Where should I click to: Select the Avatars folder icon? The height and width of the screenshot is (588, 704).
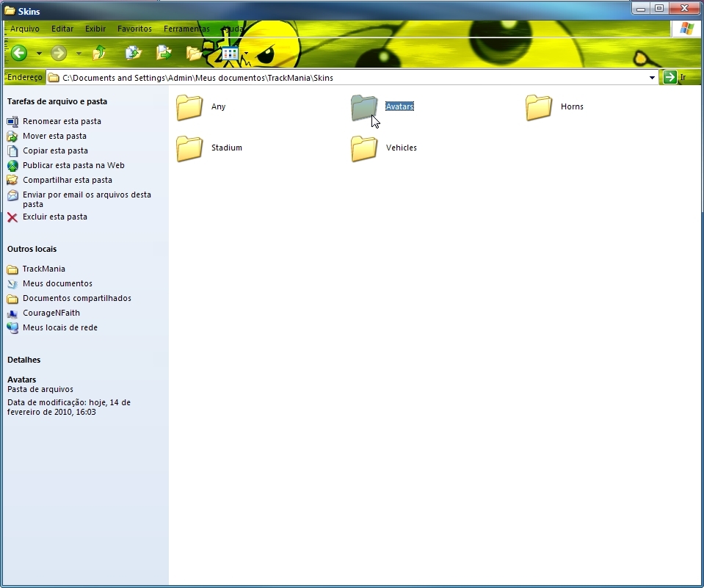coord(363,107)
